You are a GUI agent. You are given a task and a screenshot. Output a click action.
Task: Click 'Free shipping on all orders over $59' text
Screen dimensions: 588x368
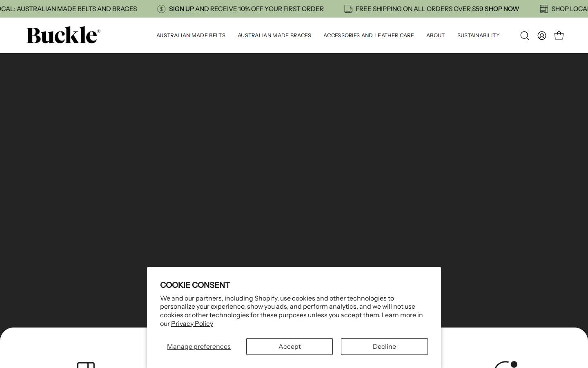pos(419,9)
